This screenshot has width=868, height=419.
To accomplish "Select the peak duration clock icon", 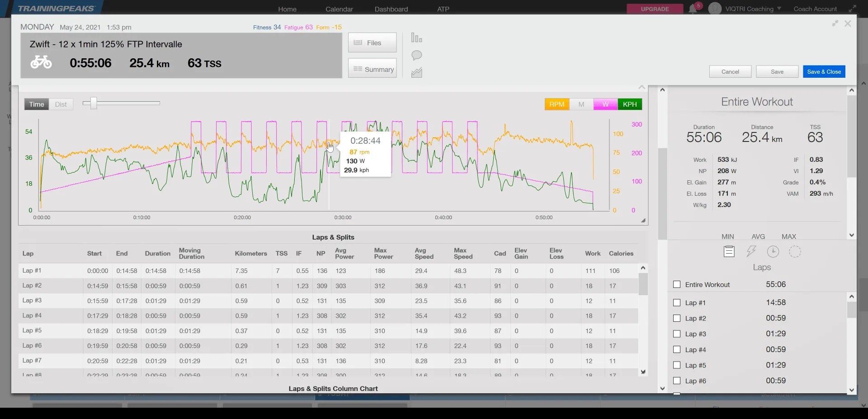I will tap(773, 251).
